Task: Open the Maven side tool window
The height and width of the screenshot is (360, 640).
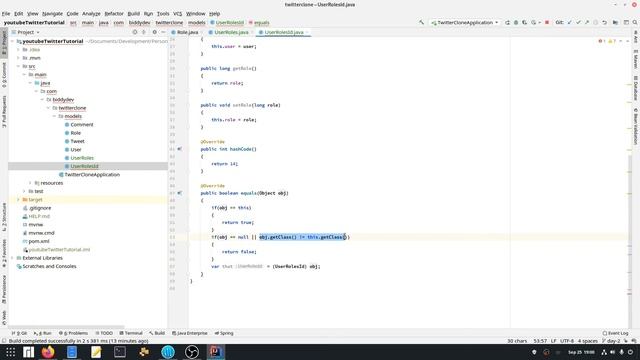Action: pos(636,60)
